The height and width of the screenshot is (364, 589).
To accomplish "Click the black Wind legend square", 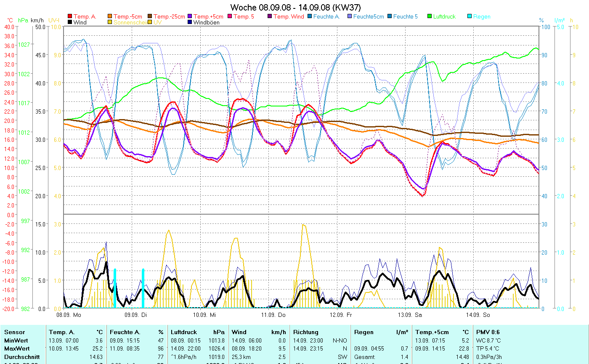I will [x=70, y=22].
